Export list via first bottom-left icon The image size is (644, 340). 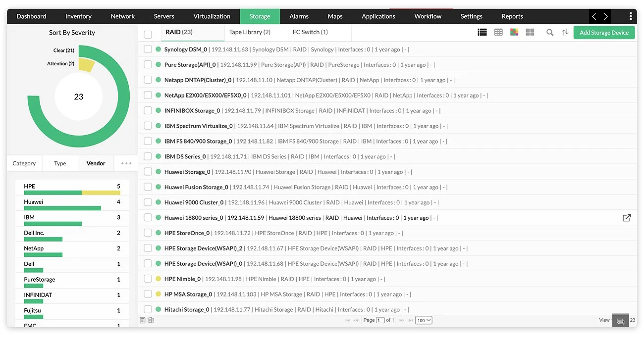(143, 320)
